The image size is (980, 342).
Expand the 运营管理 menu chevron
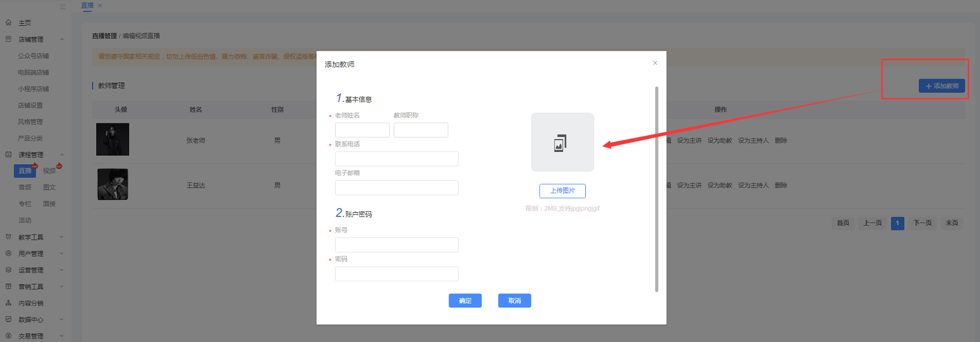point(62,270)
